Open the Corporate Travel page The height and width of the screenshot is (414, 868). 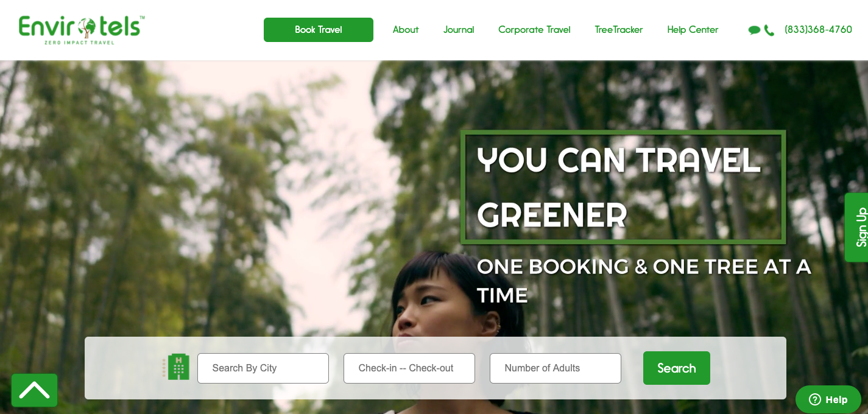coord(534,30)
